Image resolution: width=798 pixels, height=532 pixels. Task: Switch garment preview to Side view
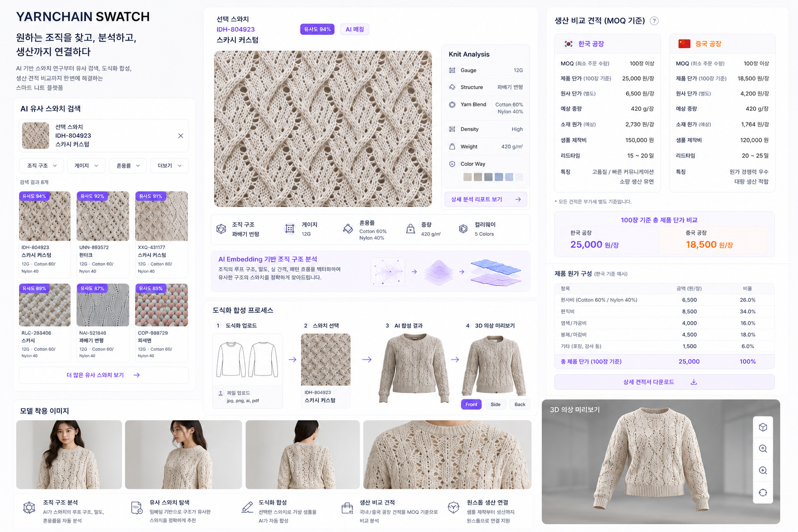496,404
